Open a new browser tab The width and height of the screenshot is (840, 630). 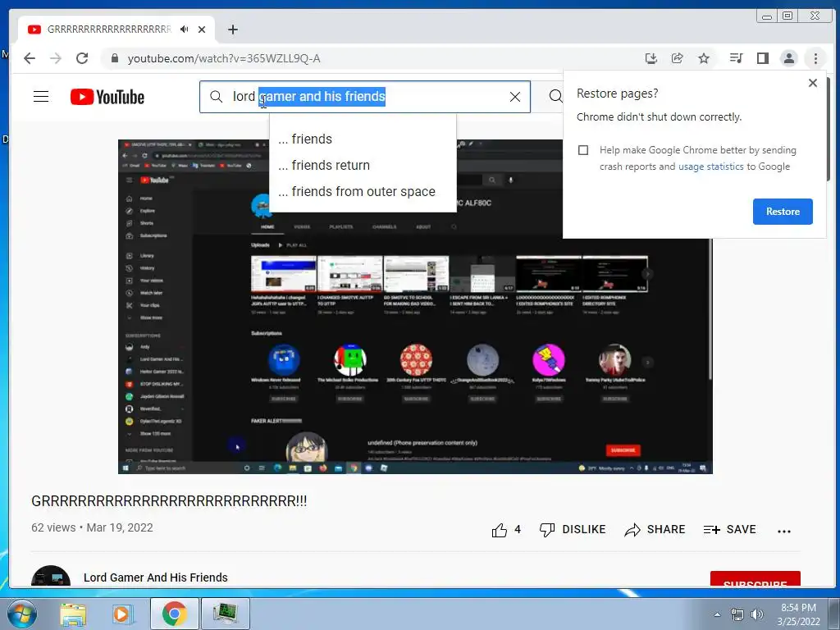[x=232, y=30]
